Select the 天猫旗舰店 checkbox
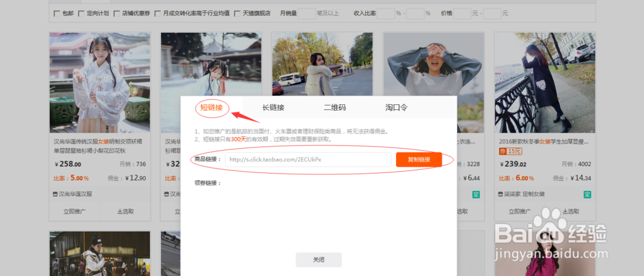 tap(237, 14)
